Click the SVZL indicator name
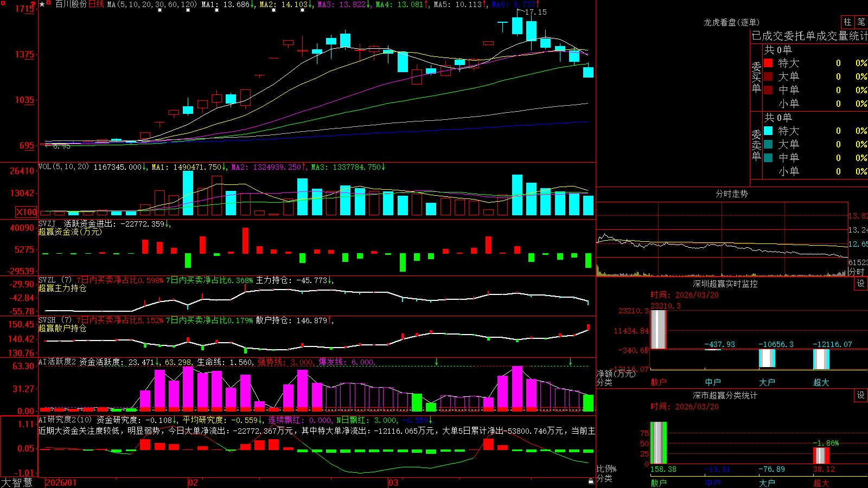 (47, 280)
